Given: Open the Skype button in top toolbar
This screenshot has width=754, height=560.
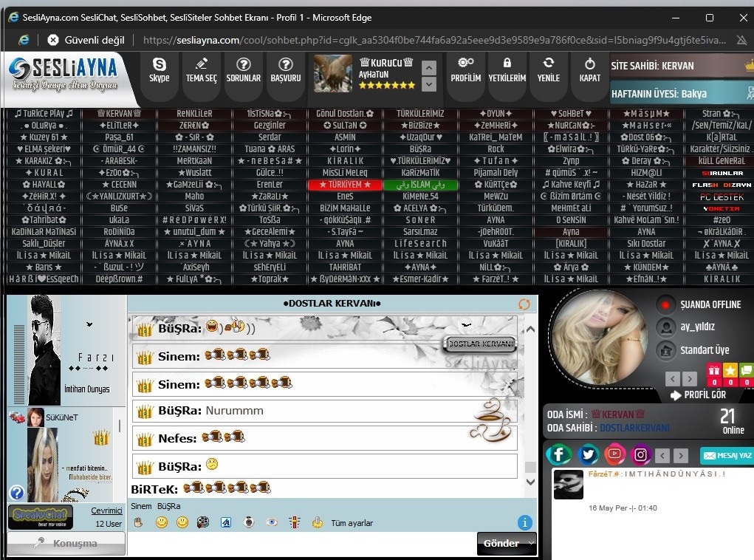Looking at the screenshot, I should tap(159, 70).
